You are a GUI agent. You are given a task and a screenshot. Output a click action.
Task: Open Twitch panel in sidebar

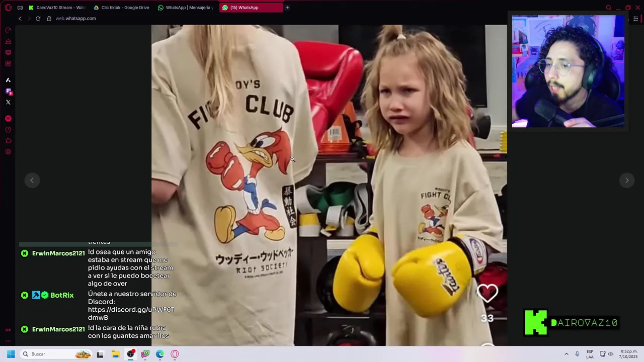8,92
